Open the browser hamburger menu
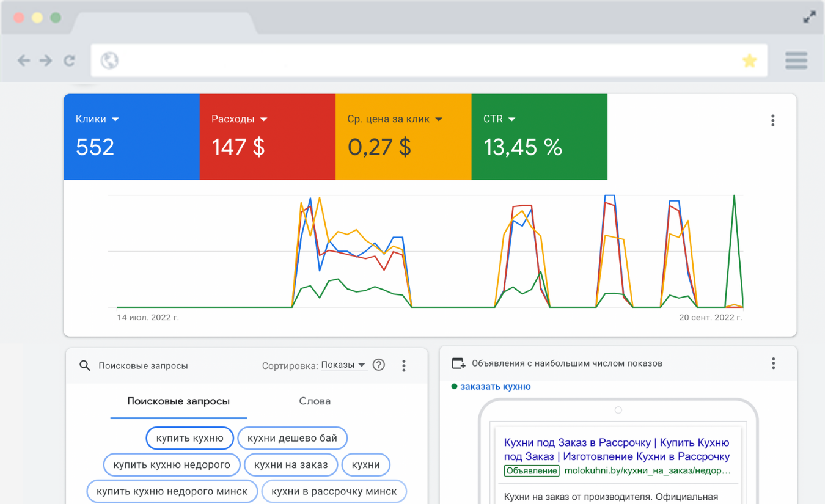The height and width of the screenshot is (504, 825). coord(796,60)
